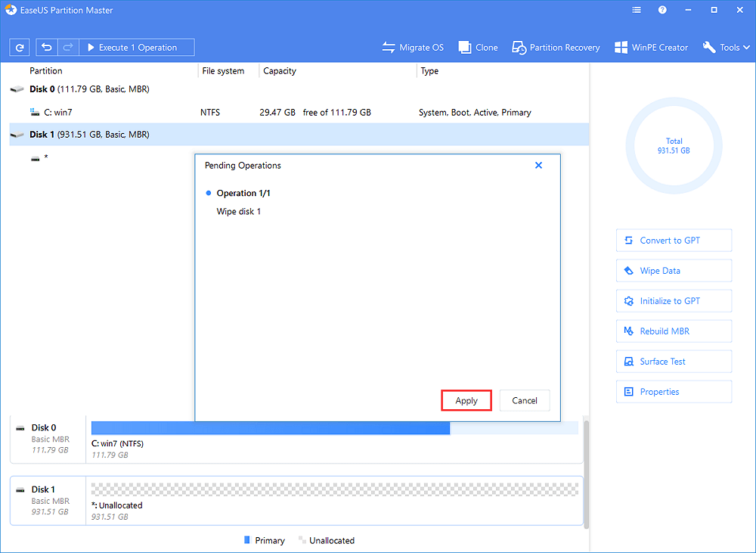Select the Migrate OS tool
Screen dimensions: 756x553
tap(413, 47)
